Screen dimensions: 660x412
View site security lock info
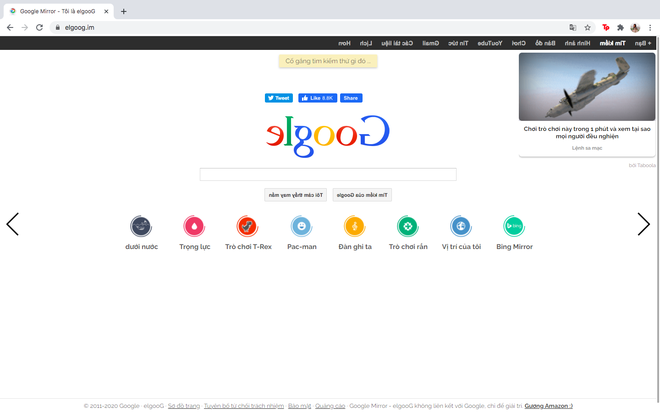click(58, 27)
